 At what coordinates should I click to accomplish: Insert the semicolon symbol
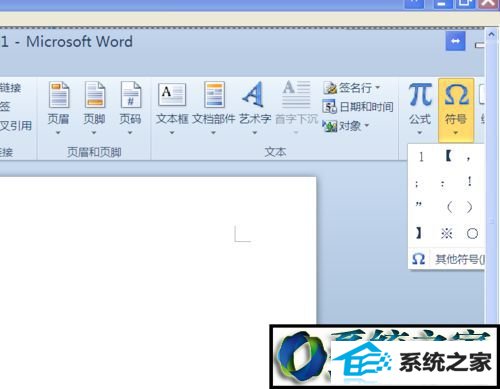[x=417, y=184]
